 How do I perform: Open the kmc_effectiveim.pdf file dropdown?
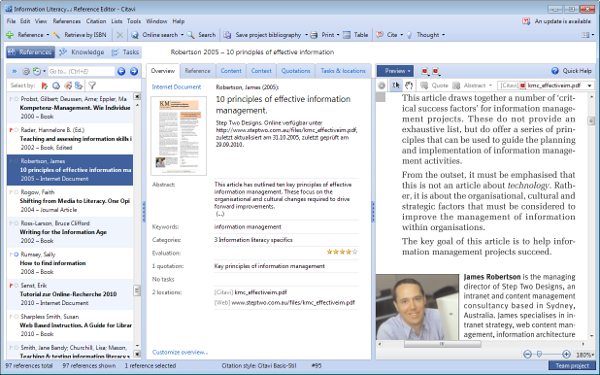(x=590, y=85)
